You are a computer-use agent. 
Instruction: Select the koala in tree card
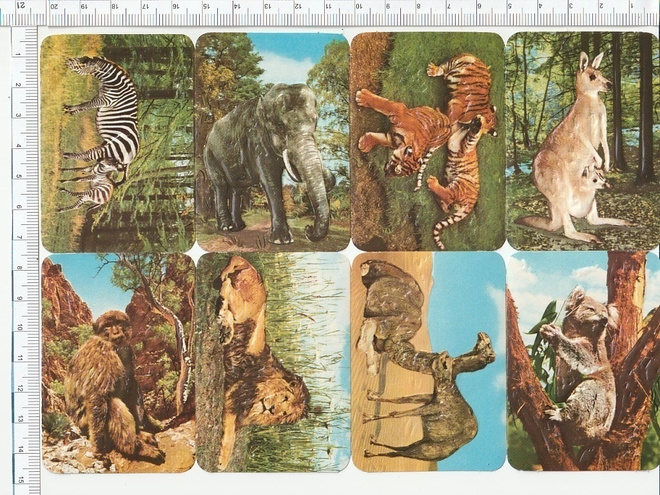coord(583,361)
